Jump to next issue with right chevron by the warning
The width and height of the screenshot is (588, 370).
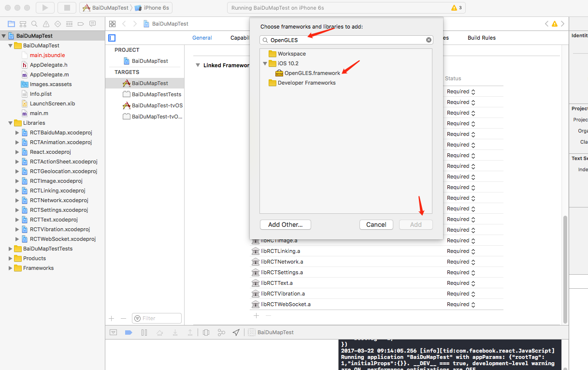[x=562, y=24]
